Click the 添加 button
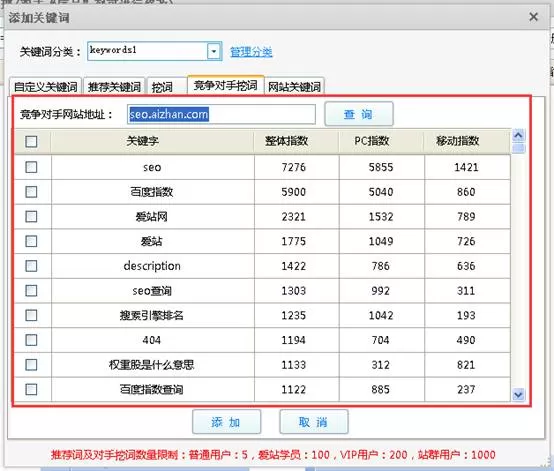The height and width of the screenshot is (471, 554). click(x=226, y=422)
